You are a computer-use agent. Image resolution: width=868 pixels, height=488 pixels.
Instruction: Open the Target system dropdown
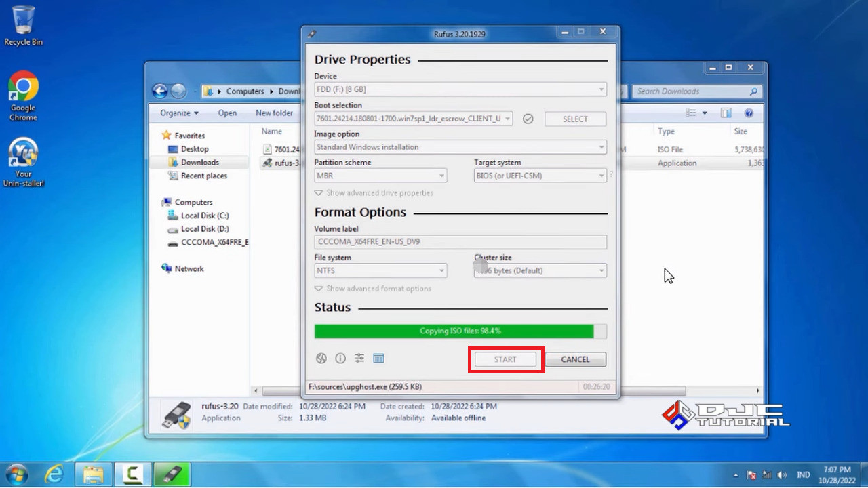540,176
